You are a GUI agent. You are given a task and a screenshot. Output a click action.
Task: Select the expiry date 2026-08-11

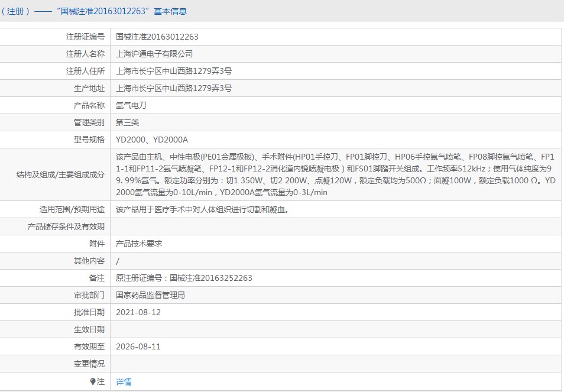tap(138, 346)
